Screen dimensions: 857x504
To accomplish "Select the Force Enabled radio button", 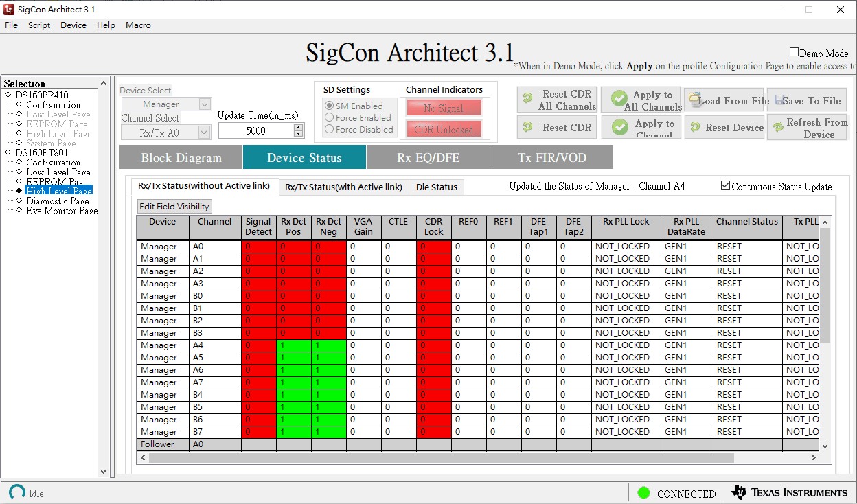I will [x=330, y=117].
